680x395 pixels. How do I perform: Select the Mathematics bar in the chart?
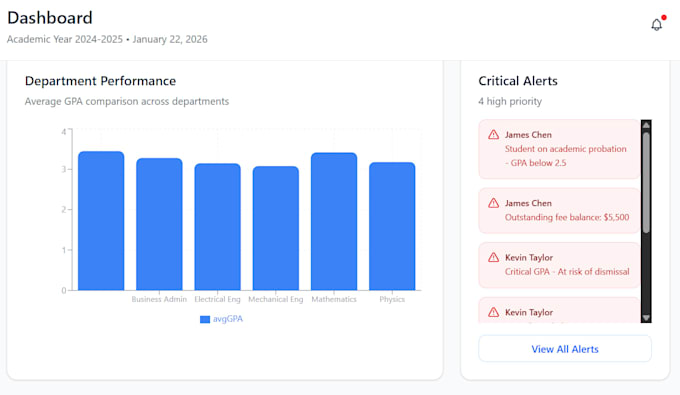click(334, 221)
